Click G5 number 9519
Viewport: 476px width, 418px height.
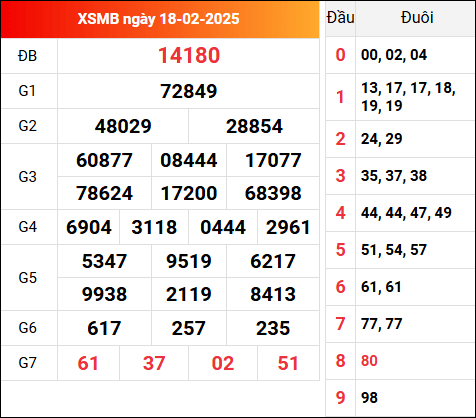189,261
